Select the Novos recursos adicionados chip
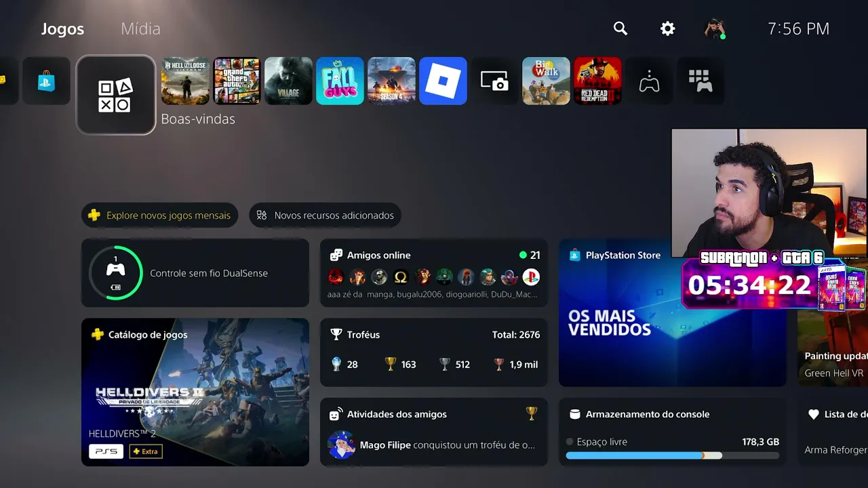 pos(325,216)
